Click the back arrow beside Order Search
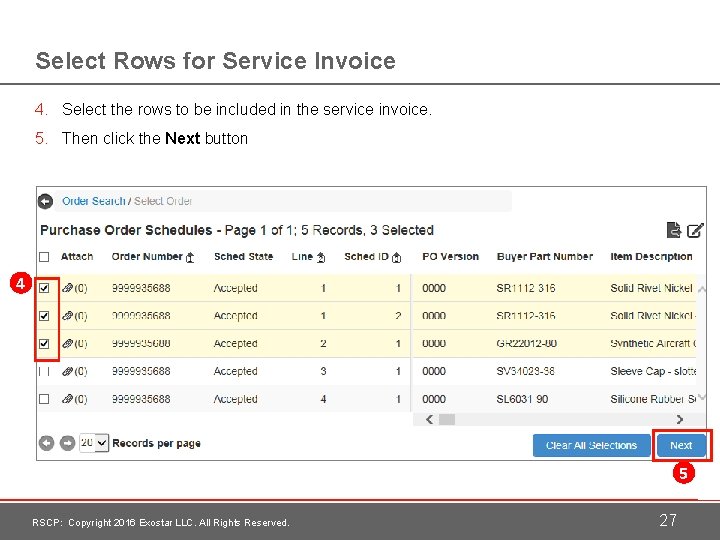 click(x=45, y=201)
